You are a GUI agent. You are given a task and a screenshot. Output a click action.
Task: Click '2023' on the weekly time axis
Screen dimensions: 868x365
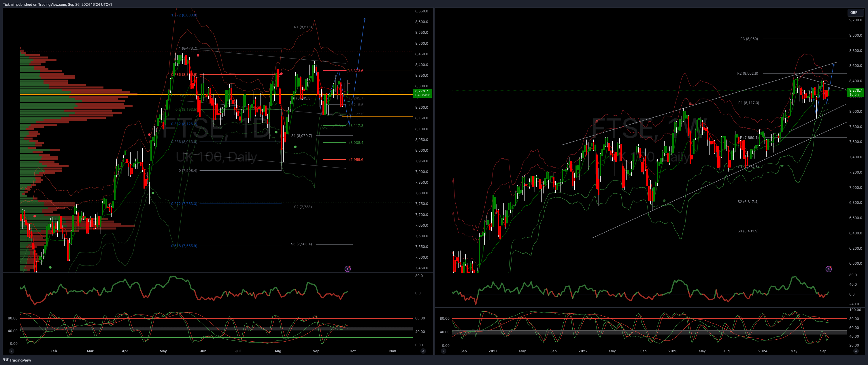coord(673,351)
